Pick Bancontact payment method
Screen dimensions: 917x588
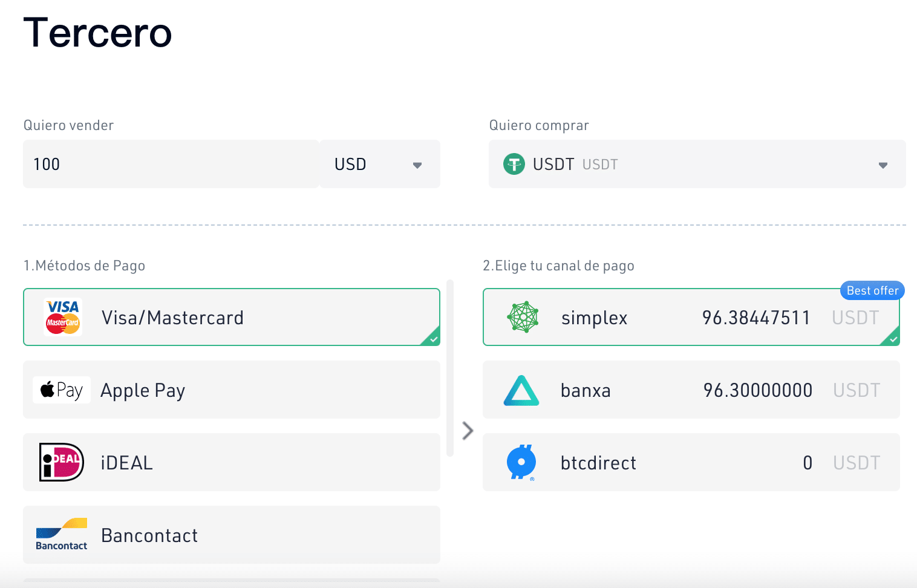[232, 535]
